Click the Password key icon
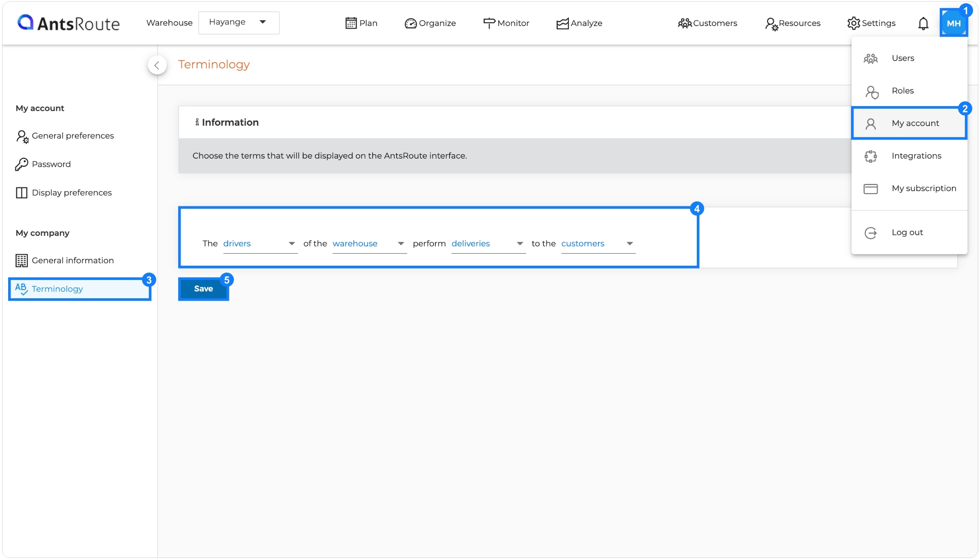This screenshot has width=980, height=559. 22,164
